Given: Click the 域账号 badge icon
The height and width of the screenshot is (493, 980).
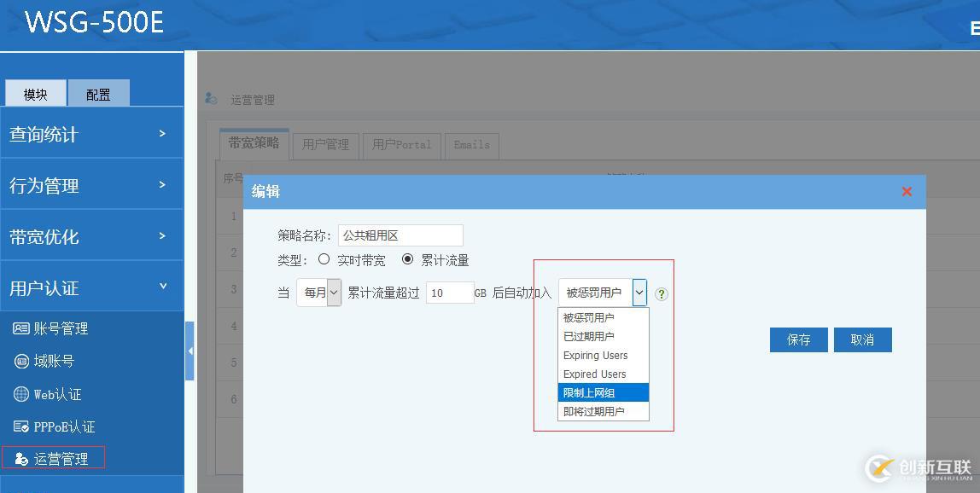Looking at the screenshot, I should pos(21,361).
